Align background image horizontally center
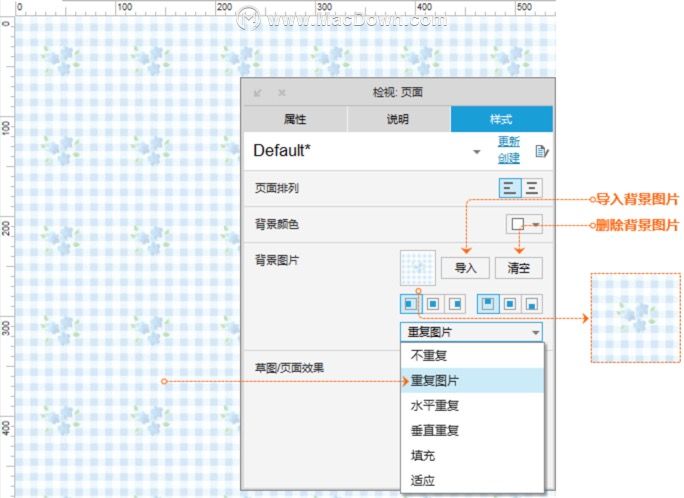 [433, 304]
